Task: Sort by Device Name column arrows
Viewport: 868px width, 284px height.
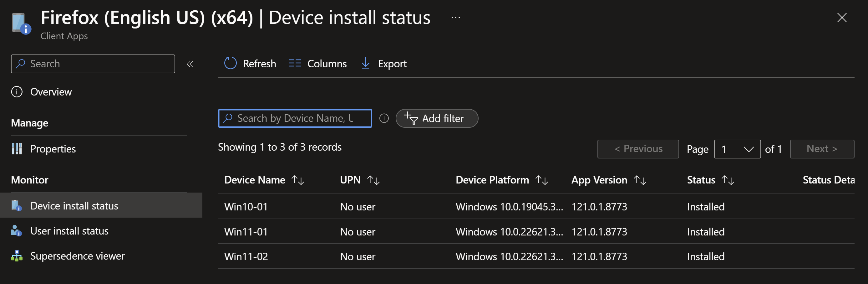Action: tap(298, 180)
